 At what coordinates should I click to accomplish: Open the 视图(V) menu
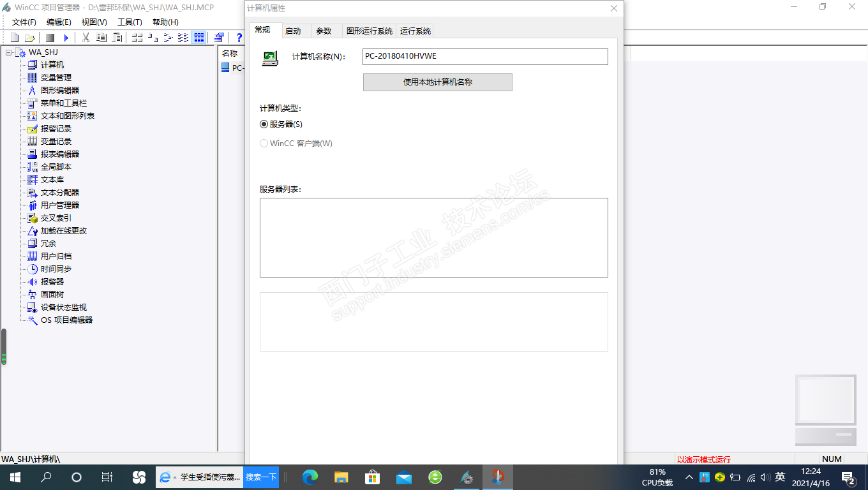94,22
